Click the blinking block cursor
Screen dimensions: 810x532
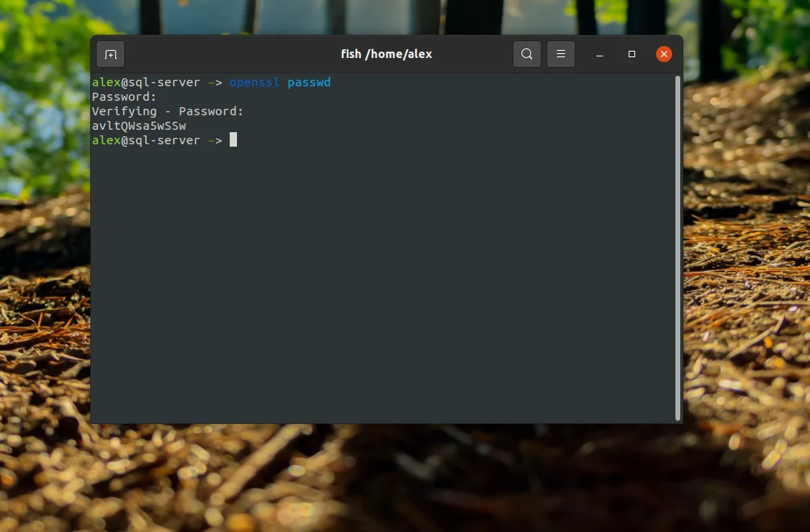tap(232, 139)
